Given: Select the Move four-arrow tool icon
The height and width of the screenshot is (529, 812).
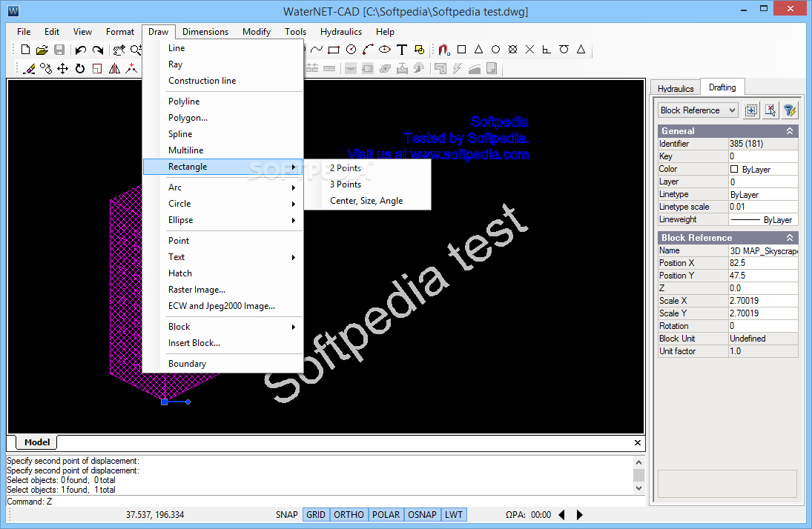Looking at the screenshot, I should (62, 68).
